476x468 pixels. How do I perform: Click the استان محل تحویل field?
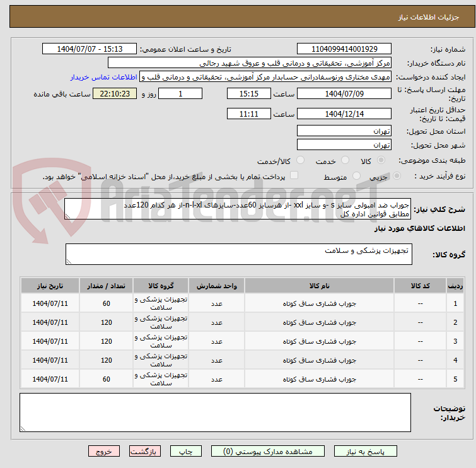[x=344, y=131]
